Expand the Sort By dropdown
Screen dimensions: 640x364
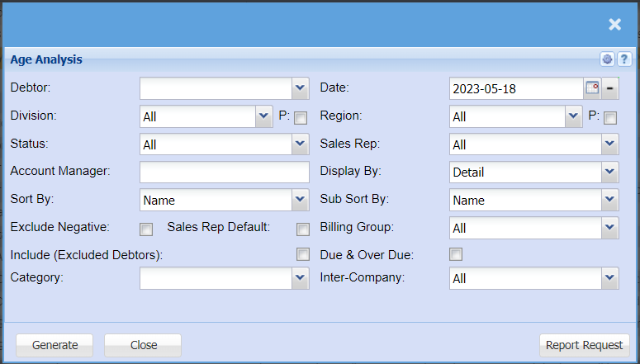click(x=300, y=200)
